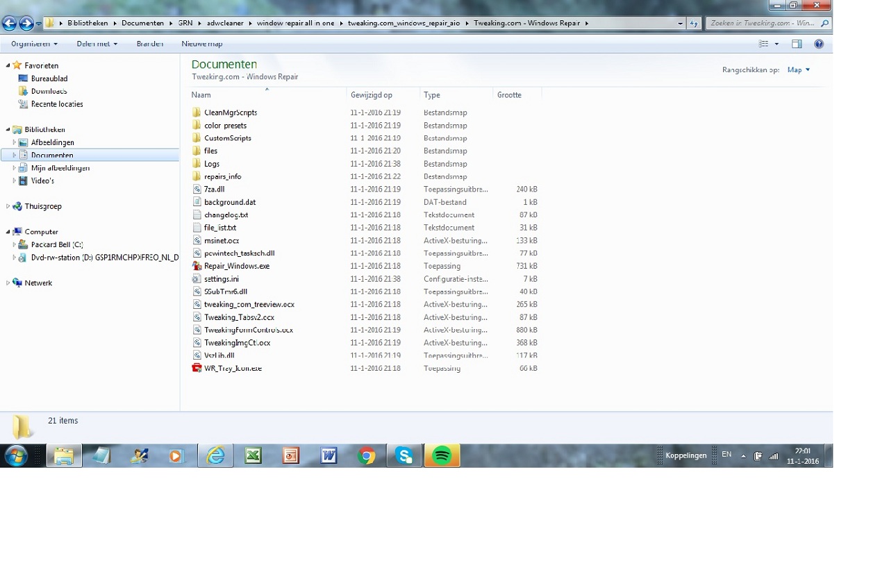Open Packard Bell (C:) drive

click(57, 244)
